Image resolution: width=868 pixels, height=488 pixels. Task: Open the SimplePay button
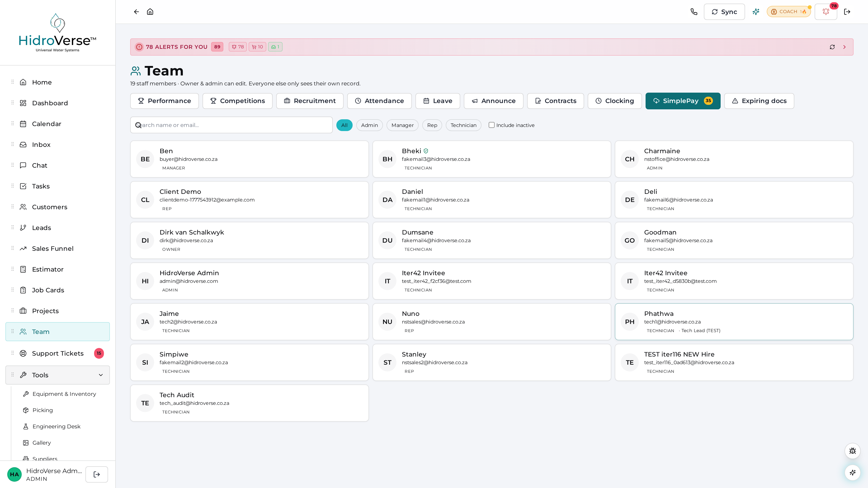click(x=683, y=101)
